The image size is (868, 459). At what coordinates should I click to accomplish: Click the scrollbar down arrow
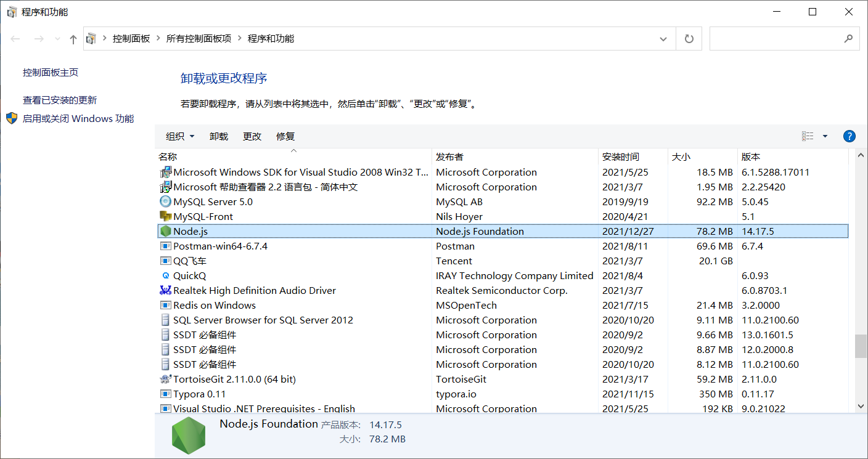point(861,406)
